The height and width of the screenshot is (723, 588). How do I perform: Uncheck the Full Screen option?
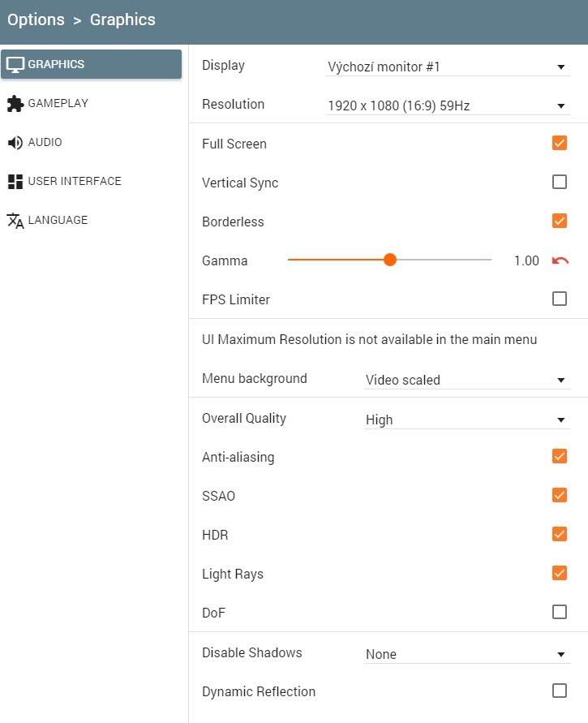click(x=560, y=143)
